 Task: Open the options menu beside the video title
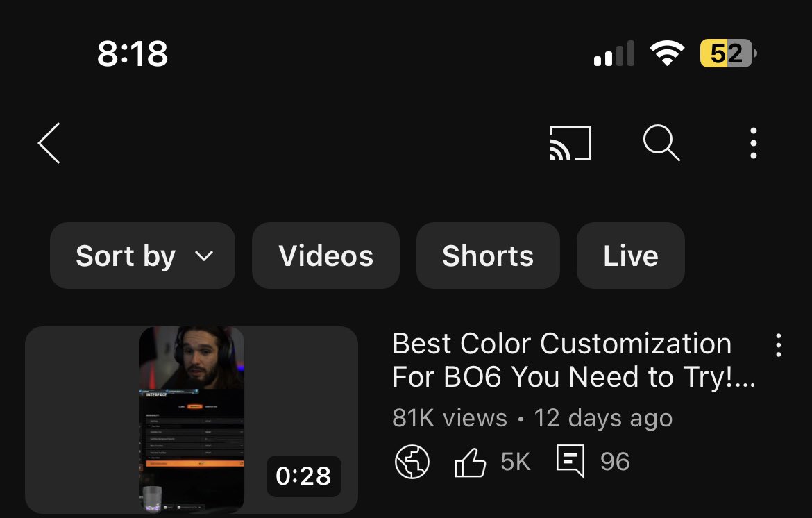778,345
